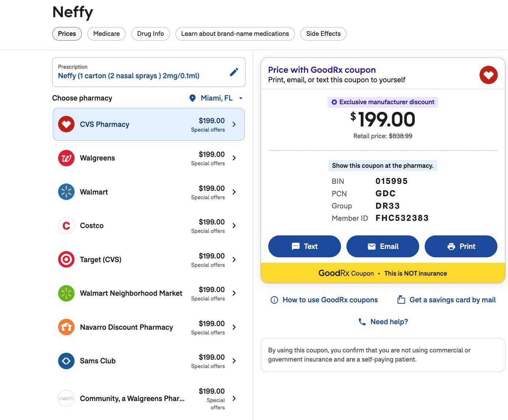508x420 pixels.
Task: Expand Walmart Neighborhood Market pricing details
Action: 234,293
